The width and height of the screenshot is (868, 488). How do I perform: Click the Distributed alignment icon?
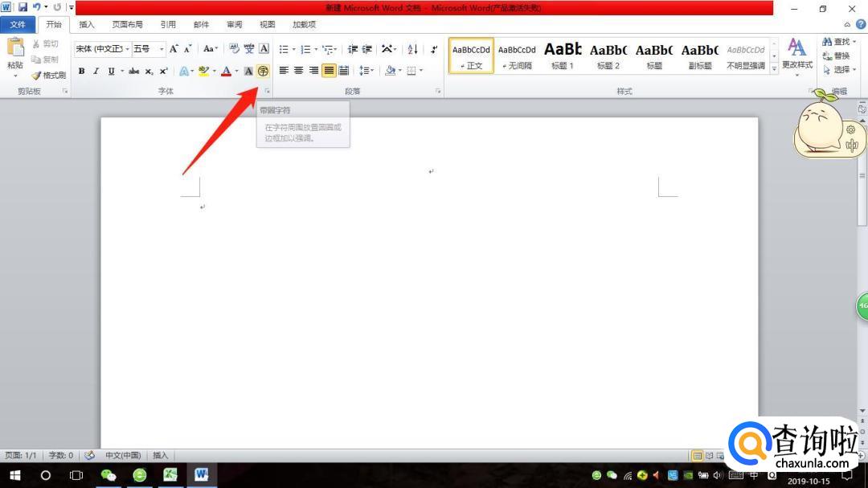point(344,71)
